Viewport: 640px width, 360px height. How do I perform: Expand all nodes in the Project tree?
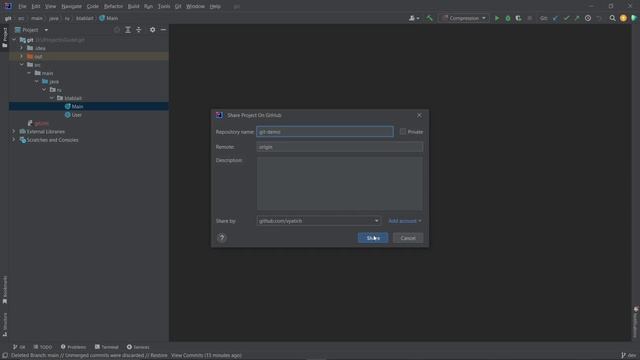(128, 30)
